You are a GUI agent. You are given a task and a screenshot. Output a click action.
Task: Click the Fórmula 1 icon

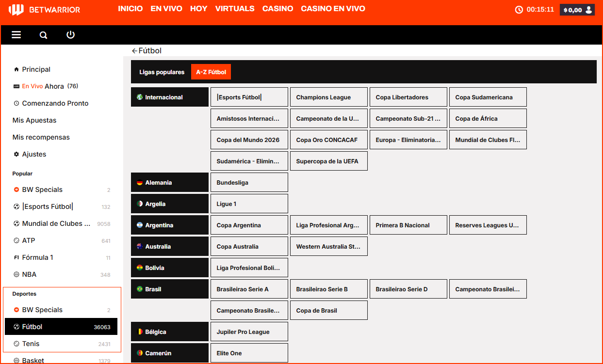coord(16,257)
